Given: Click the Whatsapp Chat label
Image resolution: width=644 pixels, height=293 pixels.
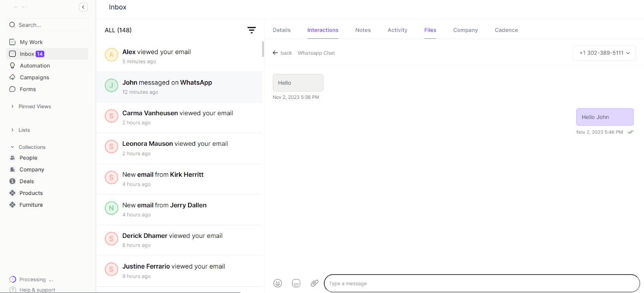Looking at the screenshot, I should pos(316,53).
